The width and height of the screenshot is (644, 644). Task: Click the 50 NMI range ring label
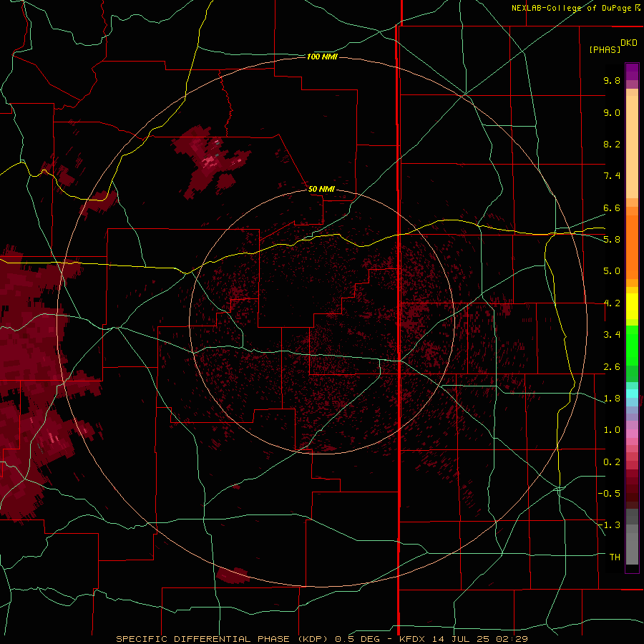pos(321,189)
